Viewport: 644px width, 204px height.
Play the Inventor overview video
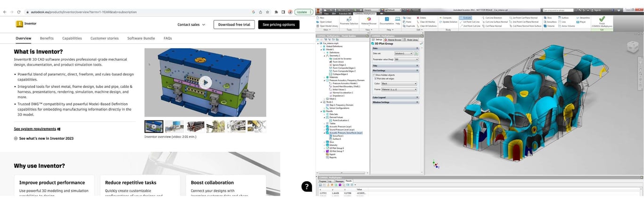tap(205, 82)
